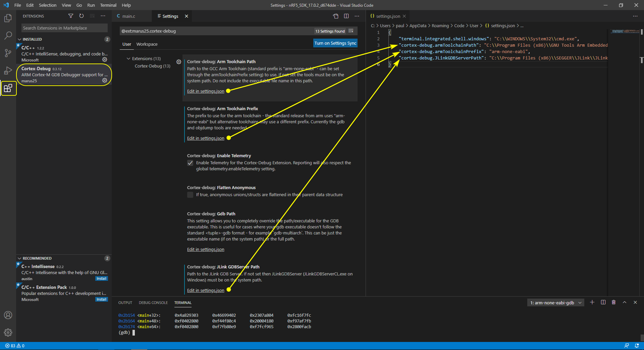
Task: Open the Selection menu
Action: [48, 5]
